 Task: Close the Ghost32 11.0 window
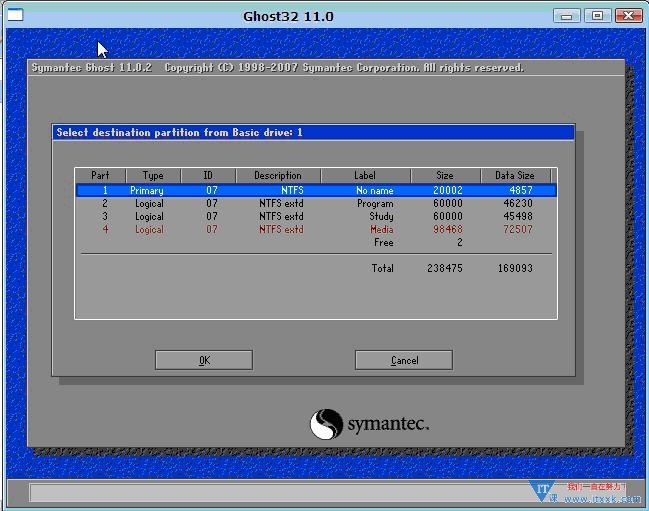point(628,16)
